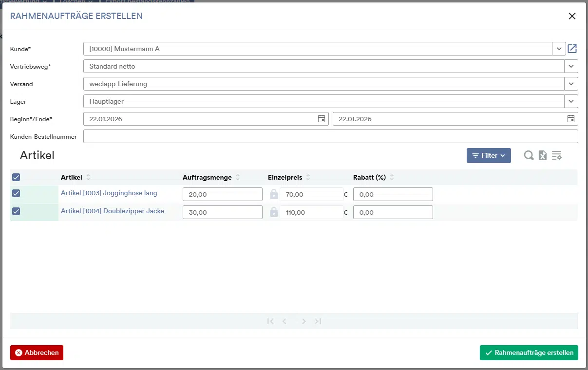Toggle select-all checkbox in table header
This screenshot has height=370, width=588.
pos(16,177)
